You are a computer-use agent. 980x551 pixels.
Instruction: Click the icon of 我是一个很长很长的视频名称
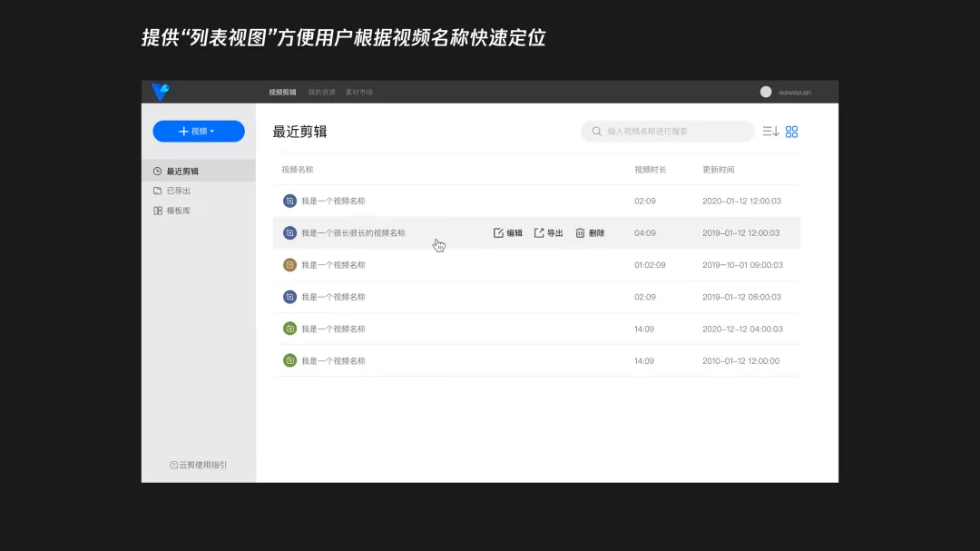[289, 232]
